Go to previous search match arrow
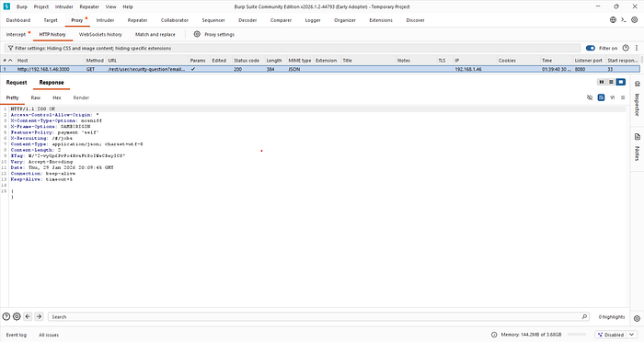Viewport: 644px width, 342px height. pyautogui.click(x=28, y=316)
